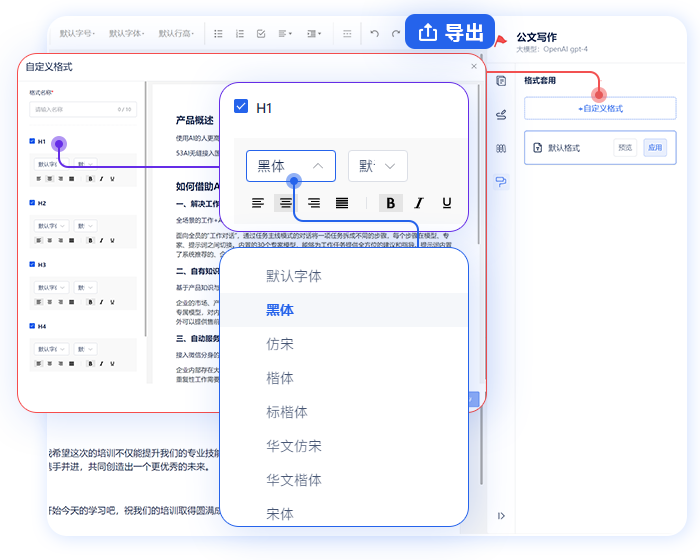Toggle the H4 heading checkbox

pos(32,326)
